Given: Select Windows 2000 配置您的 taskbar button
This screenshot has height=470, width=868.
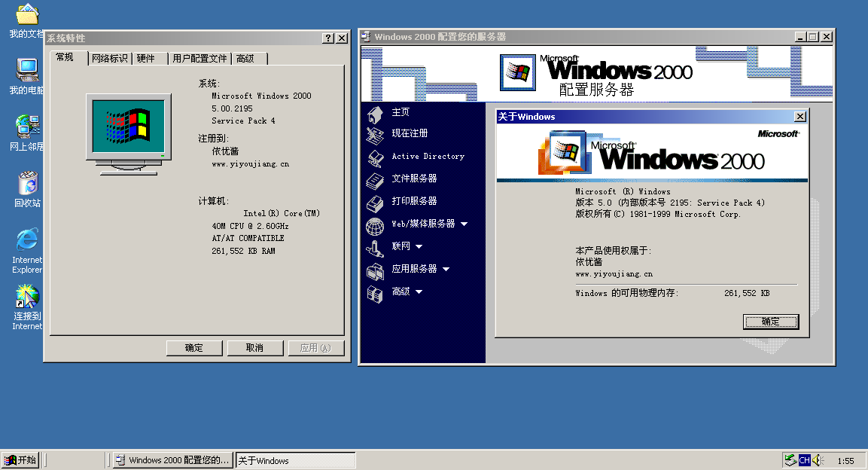Looking at the screenshot, I should (x=172, y=460).
